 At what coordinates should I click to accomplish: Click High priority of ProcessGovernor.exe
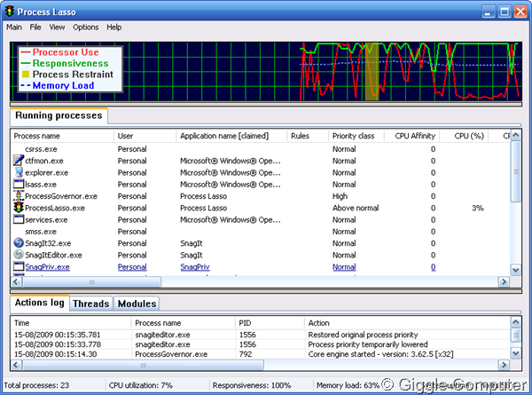(x=340, y=196)
